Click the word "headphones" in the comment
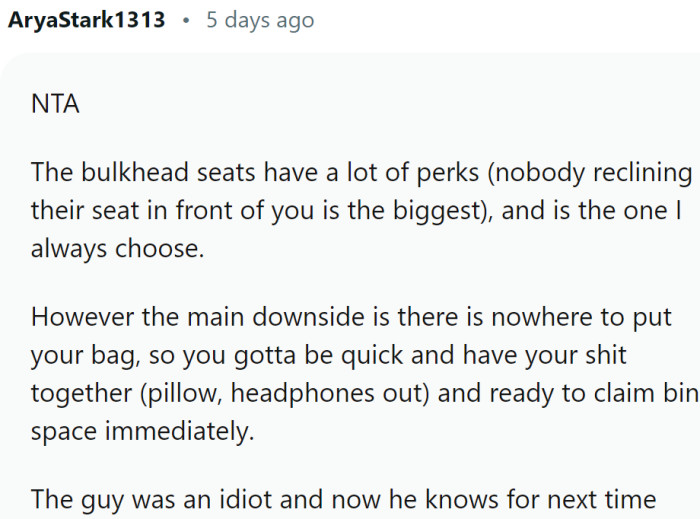 (x=303, y=394)
